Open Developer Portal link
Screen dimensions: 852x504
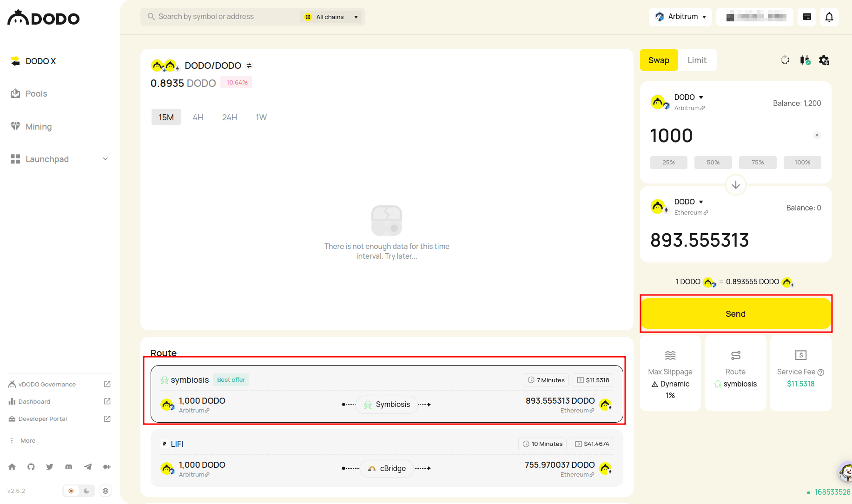[43, 419]
